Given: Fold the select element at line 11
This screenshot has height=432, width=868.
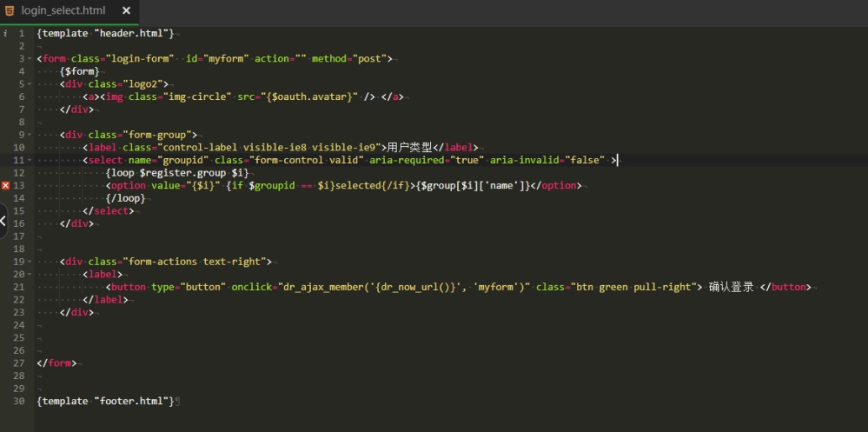Looking at the screenshot, I should click(30, 160).
